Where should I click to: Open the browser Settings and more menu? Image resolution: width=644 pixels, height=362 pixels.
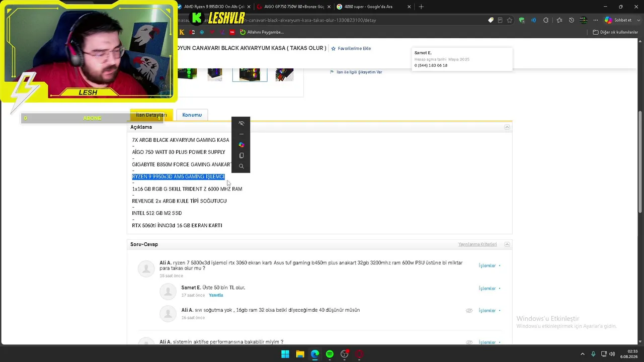coord(595,20)
